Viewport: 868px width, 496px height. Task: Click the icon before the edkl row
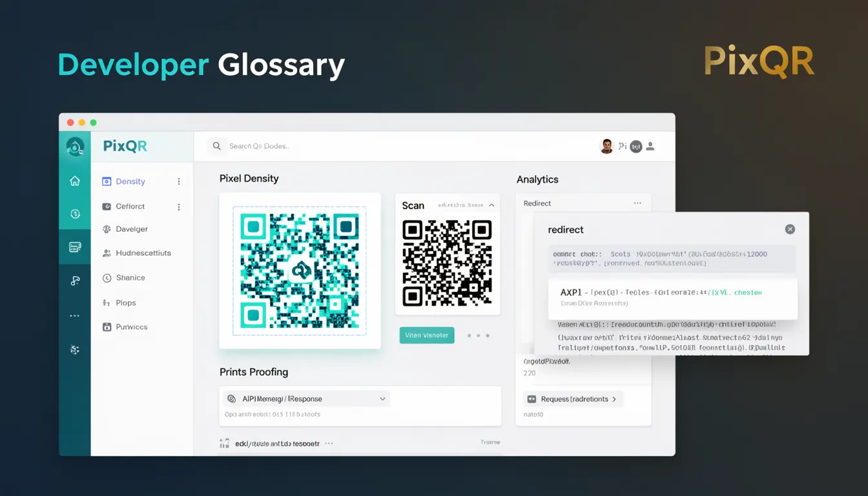224,444
